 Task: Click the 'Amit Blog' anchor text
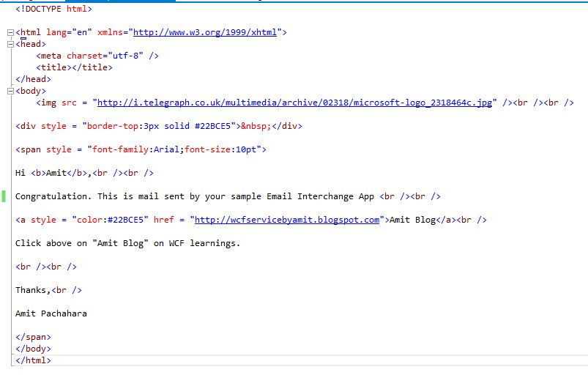pyautogui.click(x=412, y=220)
